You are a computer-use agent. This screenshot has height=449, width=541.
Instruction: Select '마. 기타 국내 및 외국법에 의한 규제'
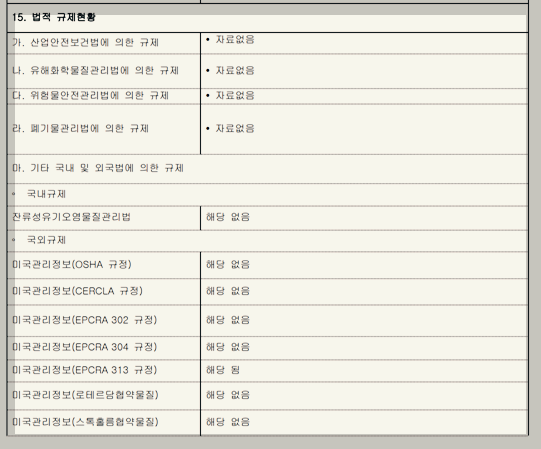click(x=98, y=168)
